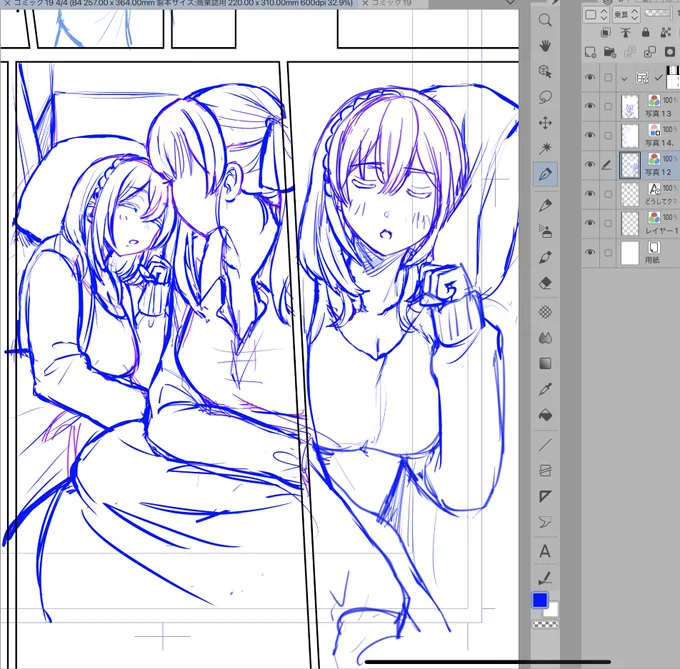
Task: Hide the 写真 12 layer
Action: coord(590,165)
